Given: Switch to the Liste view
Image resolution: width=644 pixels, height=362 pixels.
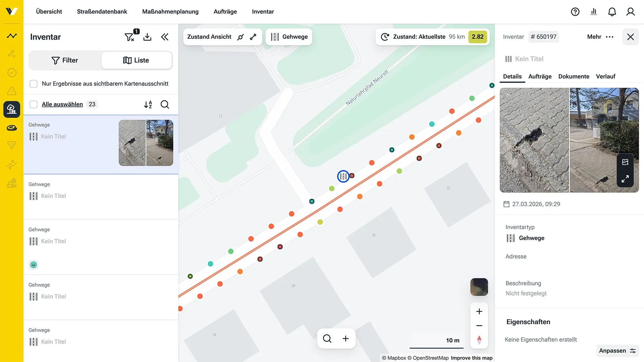Looking at the screenshot, I should point(136,60).
